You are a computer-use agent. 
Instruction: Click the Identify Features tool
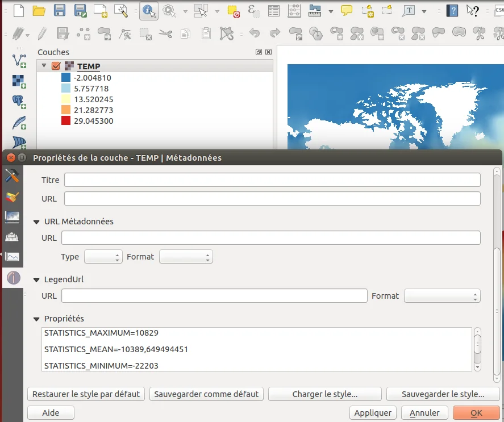(149, 11)
